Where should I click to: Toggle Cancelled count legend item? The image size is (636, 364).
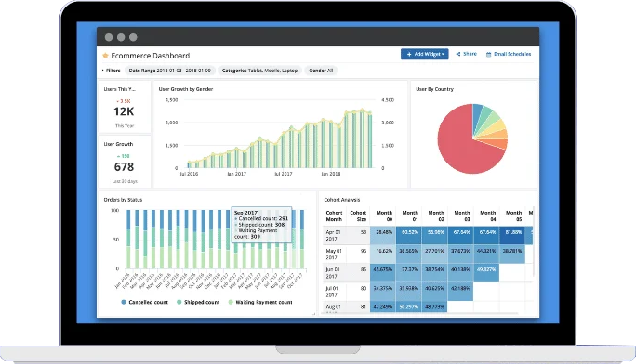click(144, 302)
